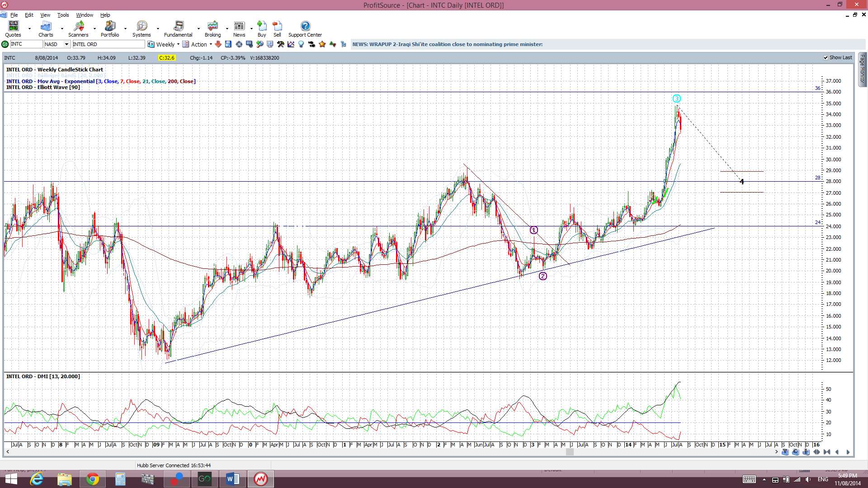Image resolution: width=868 pixels, height=488 pixels.
Task: Click the jump-to-end bow-tie arrows icon
Action: tap(827, 452)
